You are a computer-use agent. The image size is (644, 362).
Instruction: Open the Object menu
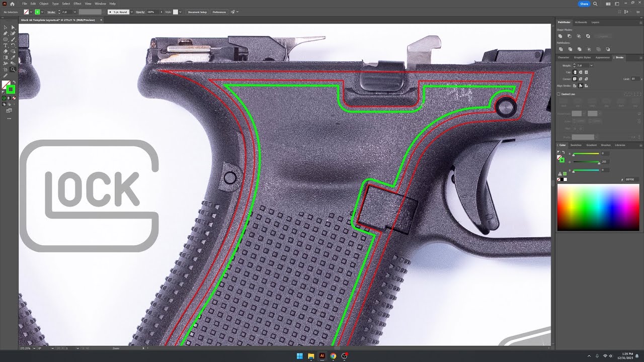tap(44, 4)
